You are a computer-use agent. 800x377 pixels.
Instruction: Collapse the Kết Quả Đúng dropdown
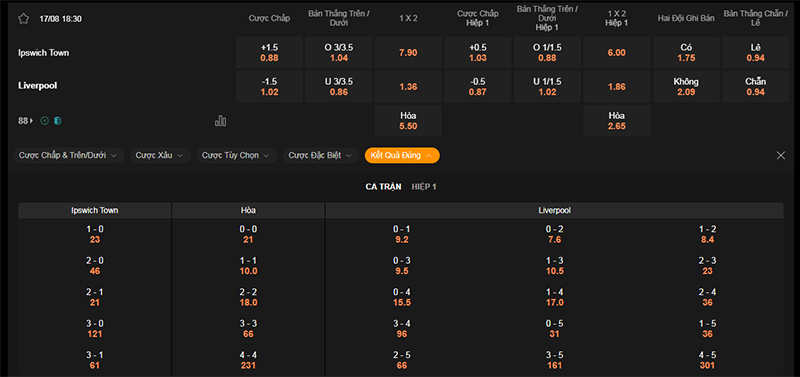(402, 156)
